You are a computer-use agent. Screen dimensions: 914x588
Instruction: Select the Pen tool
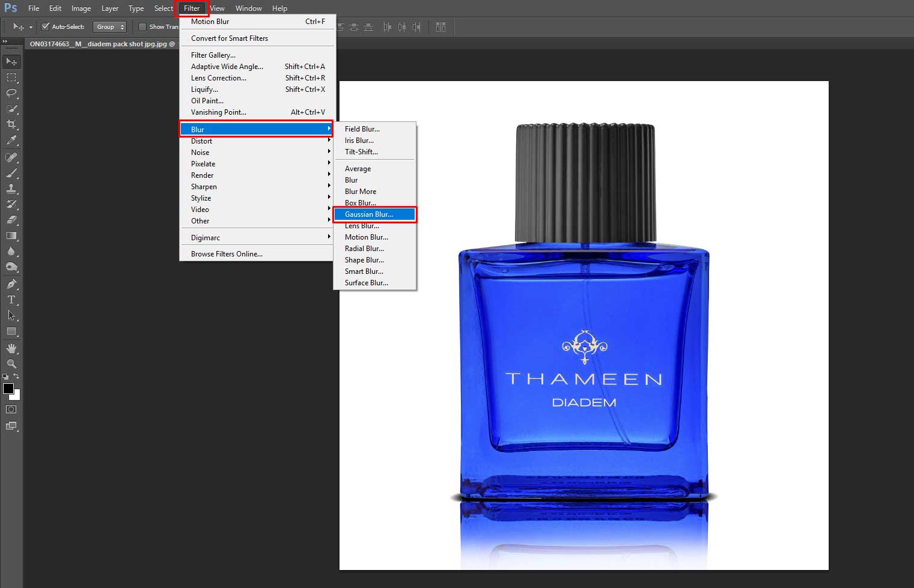pos(11,283)
